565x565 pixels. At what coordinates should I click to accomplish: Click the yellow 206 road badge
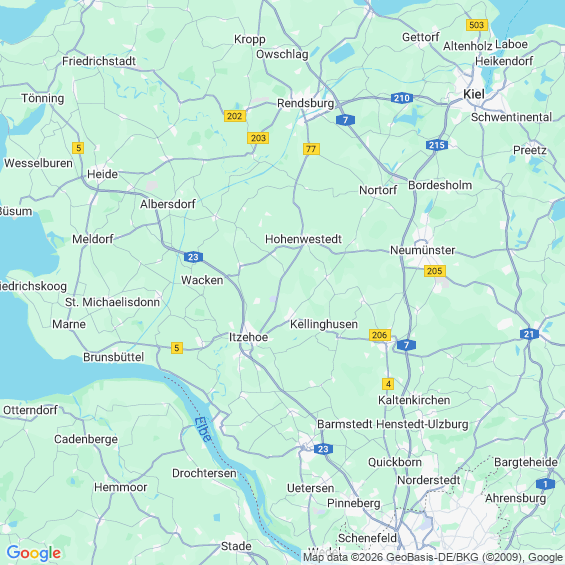tap(380, 335)
